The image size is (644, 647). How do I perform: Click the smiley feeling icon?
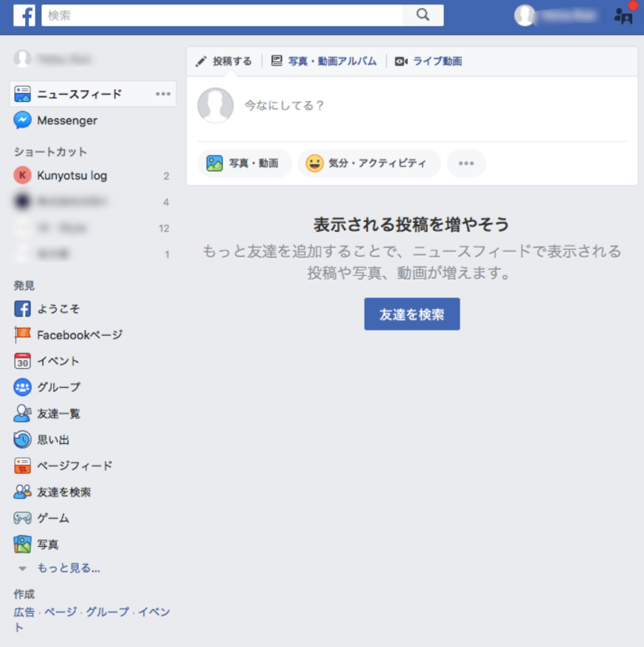pos(314,164)
